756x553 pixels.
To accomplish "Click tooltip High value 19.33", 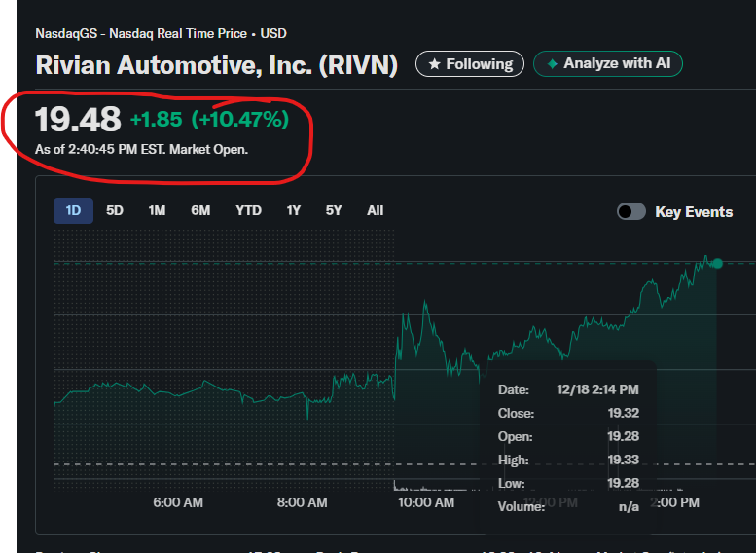I will pyautogui.click(x=624, y=460).
